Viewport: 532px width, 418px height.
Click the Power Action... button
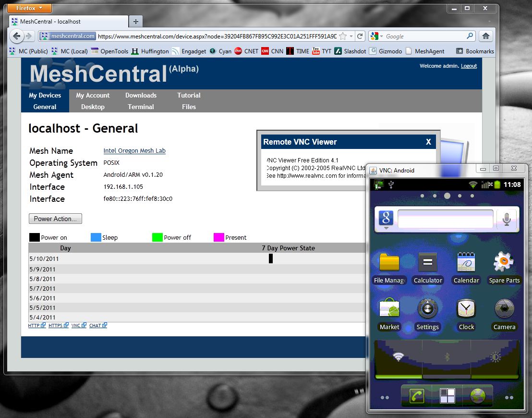tap(55, 219)
